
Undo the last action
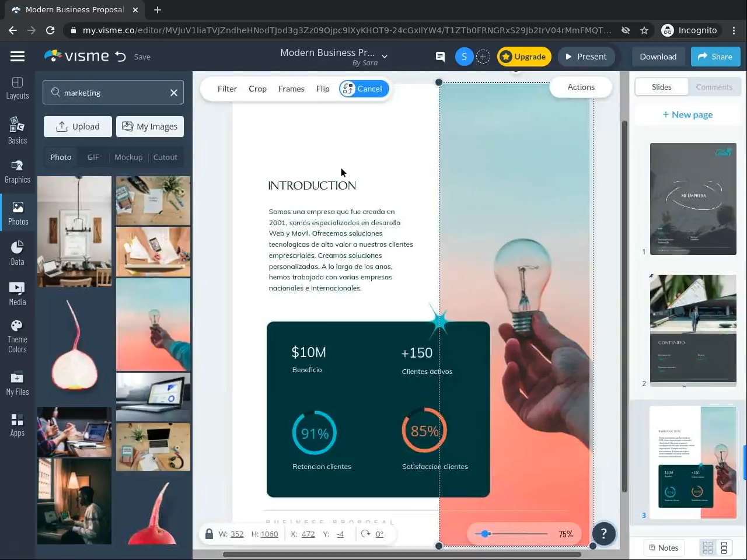[121, 57]
